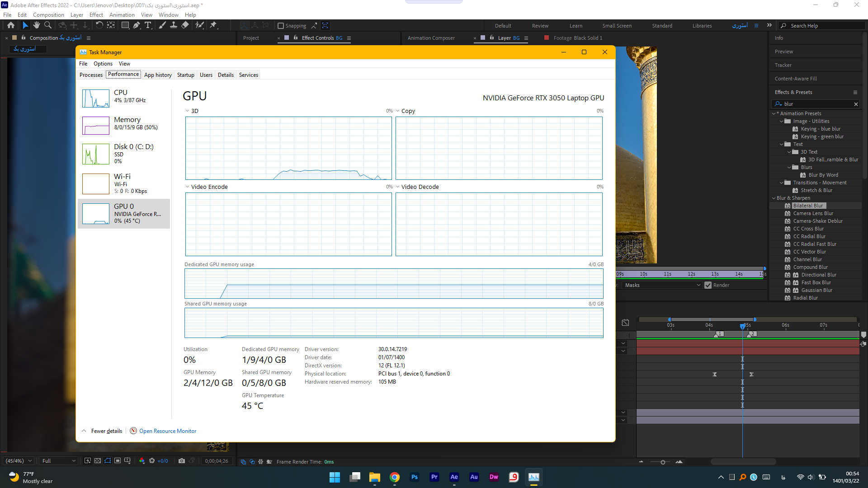Image resolution: width=868 pixels, height=488 pixels.
Task: Select the App history tab
Action: click(158, 75)
